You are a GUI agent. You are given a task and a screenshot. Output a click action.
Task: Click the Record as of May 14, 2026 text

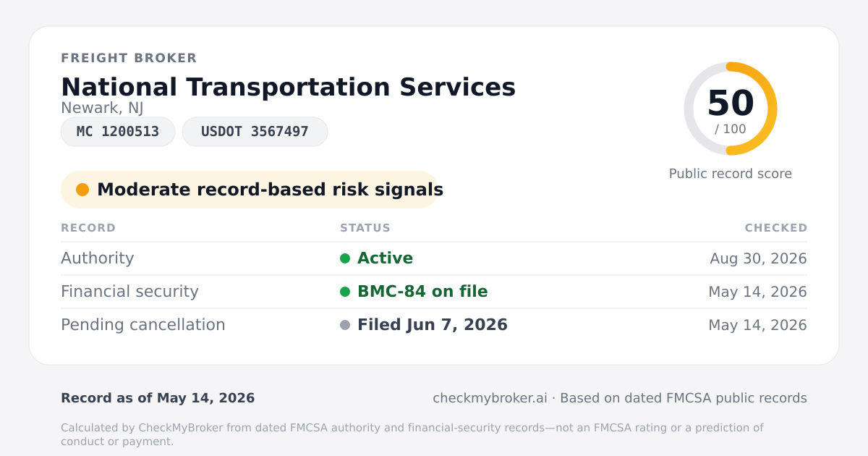coord(158,398)
